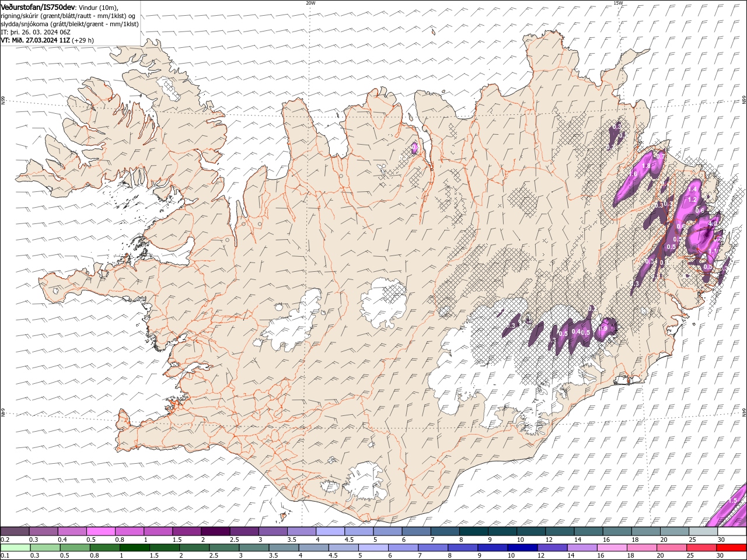Image resolution: width=747 pixels, height=560 pixels.
Task: Select the IT: þri. 26. 03. 2024 06Z line
Action: coord(36,32)
